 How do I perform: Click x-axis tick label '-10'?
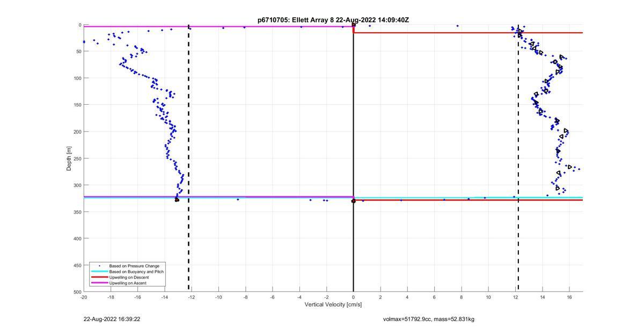tap(218, 297)
